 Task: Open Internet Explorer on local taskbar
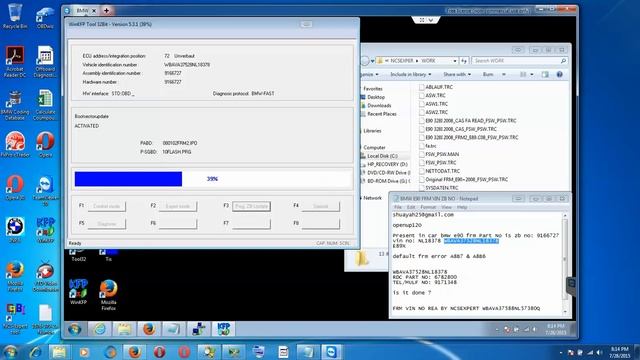[x=36, y=352]
